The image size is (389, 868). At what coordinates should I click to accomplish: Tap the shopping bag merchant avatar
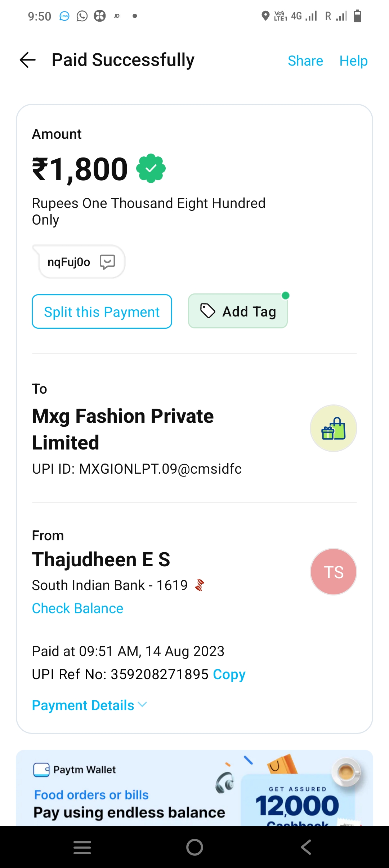click(x=333, y=428)
